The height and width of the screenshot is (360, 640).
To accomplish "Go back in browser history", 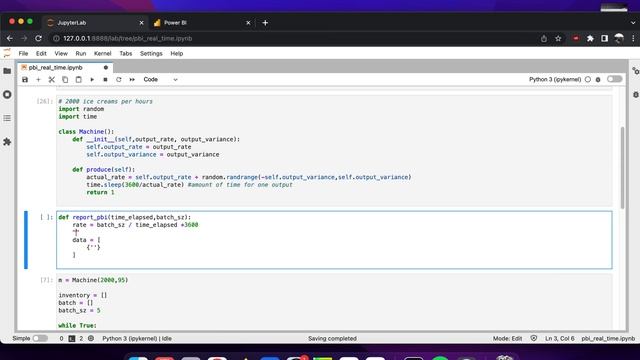I will click(x=9, y=38).
